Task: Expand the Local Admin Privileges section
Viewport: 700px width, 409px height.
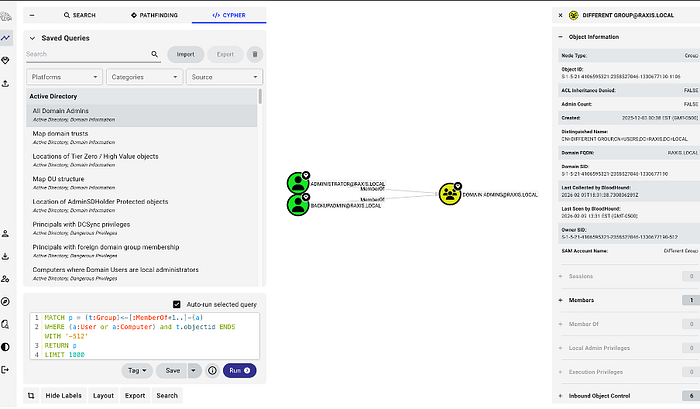Action: pos(560,348)
